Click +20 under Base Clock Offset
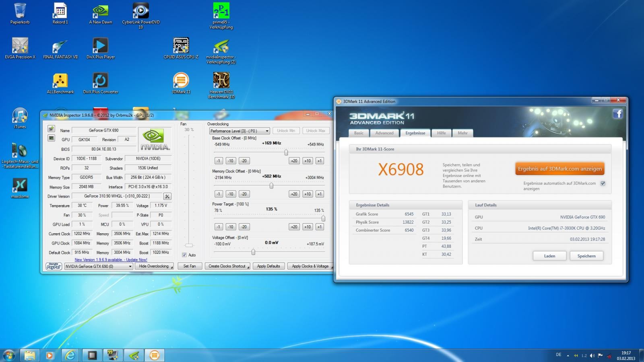Screen dimensions: 644x362 point(294,161)
